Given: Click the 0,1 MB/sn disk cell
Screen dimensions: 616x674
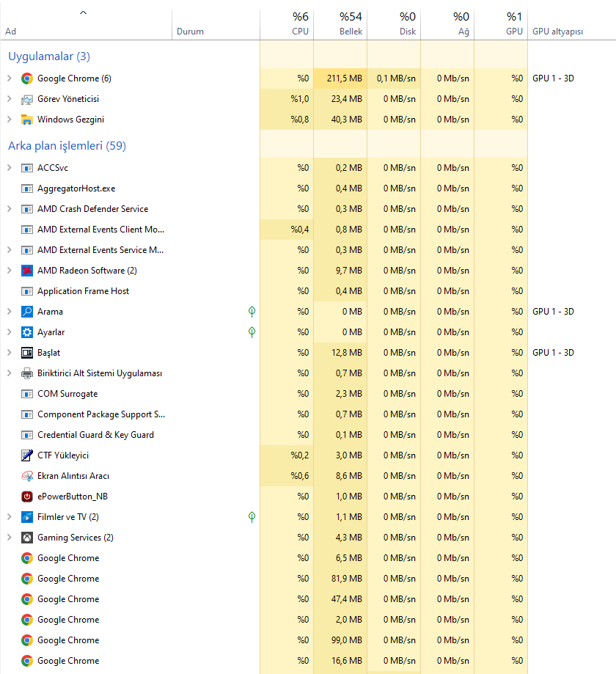Looking at the screenshot, I should click(394, 78).
